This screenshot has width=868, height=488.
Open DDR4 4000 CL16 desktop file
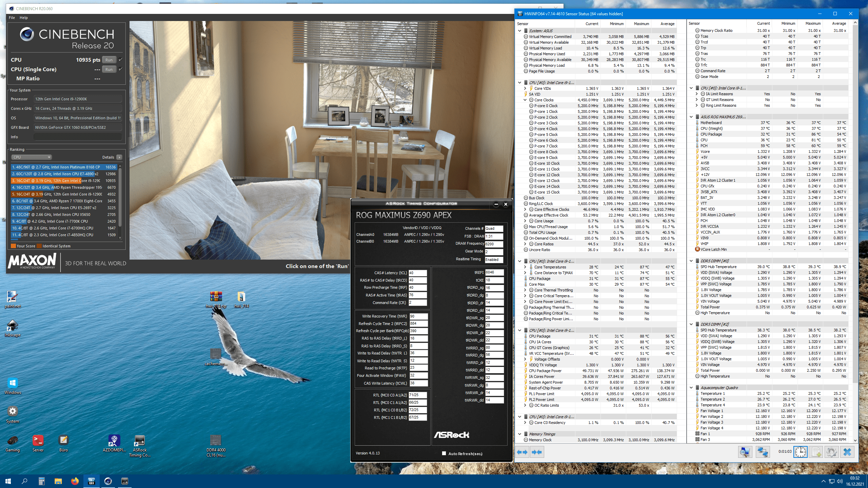pyautogui.click(x=216, y=446)
